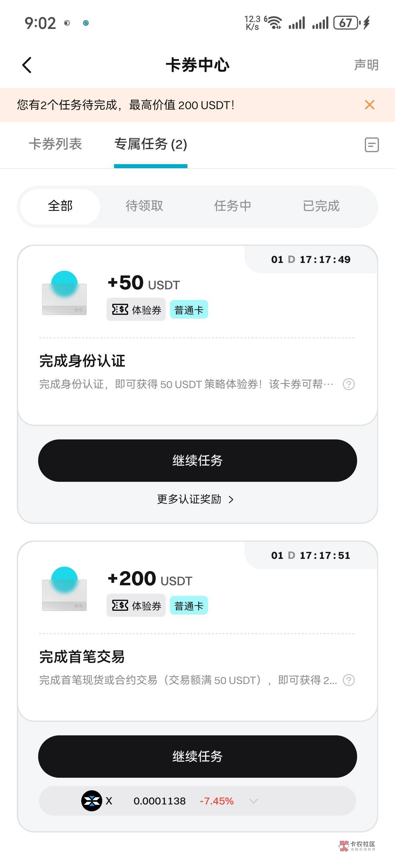395x868 pixels.
Task: Tap the 50 USDT coupon card image
Action: coord(64,293)
